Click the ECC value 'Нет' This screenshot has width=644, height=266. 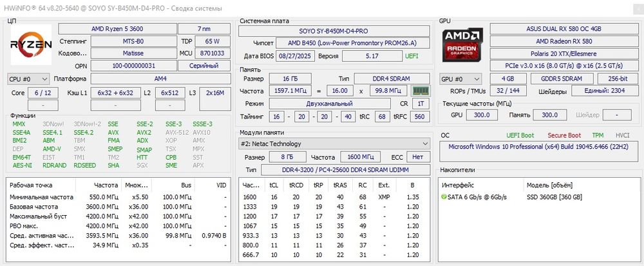tap(418, 157)
